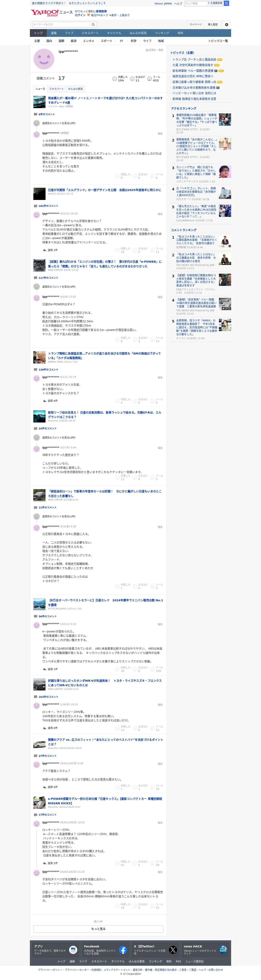Select the IT category
Viewport: 261px width, 980px height.
coord(122,41)
